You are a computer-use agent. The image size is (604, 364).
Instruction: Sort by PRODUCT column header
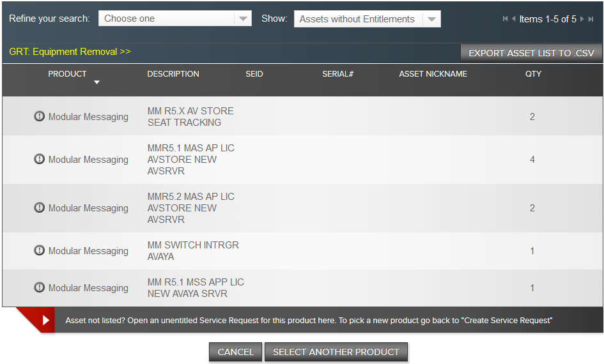click(67, 74)
